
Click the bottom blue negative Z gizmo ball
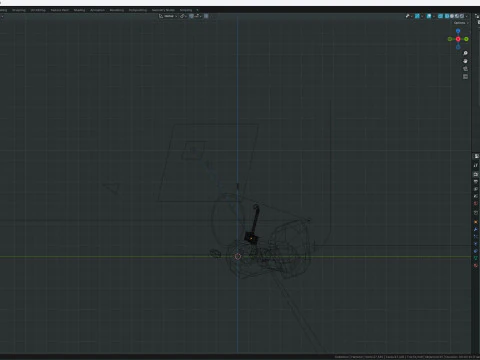coord(458,47)
